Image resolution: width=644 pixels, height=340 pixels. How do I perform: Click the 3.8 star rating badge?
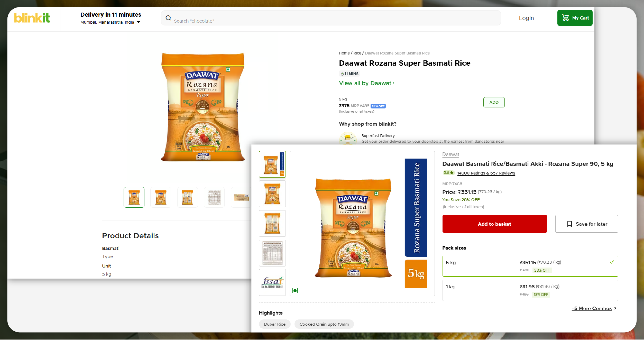(x=448, y=173)
